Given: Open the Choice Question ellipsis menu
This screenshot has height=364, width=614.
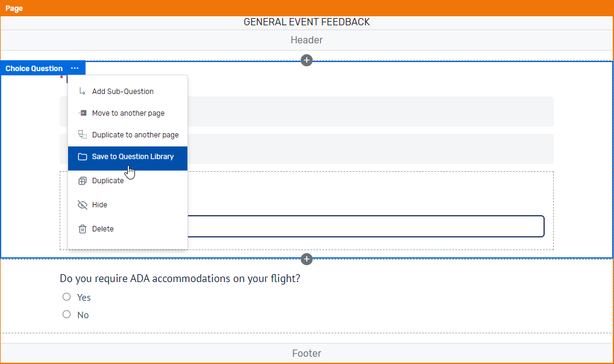Looking at the screenshot, I should pos(75,69).
